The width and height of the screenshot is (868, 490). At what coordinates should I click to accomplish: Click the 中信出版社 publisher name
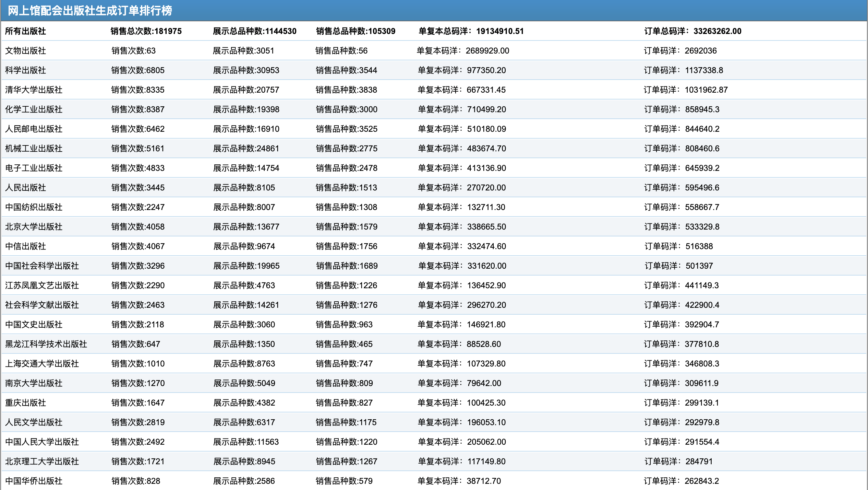click(x=26, y=246)
